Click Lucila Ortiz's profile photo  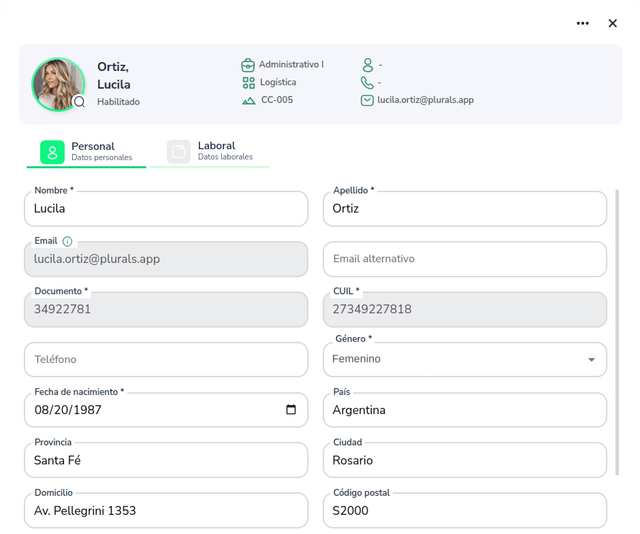coord(57,83)
